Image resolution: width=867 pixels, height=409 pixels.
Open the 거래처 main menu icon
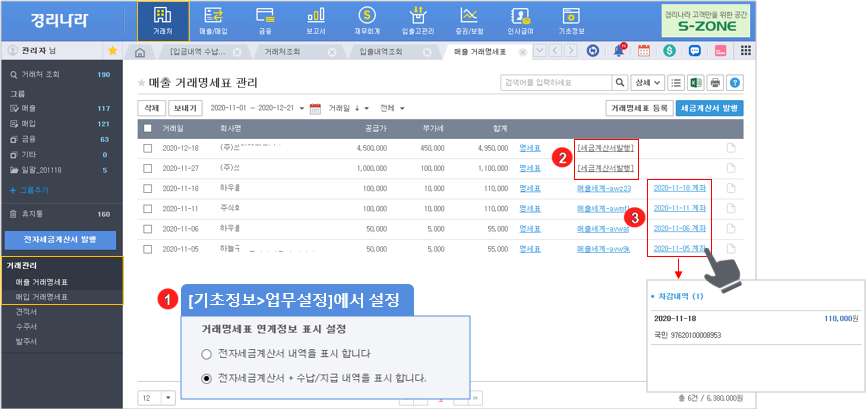point(163,20)
